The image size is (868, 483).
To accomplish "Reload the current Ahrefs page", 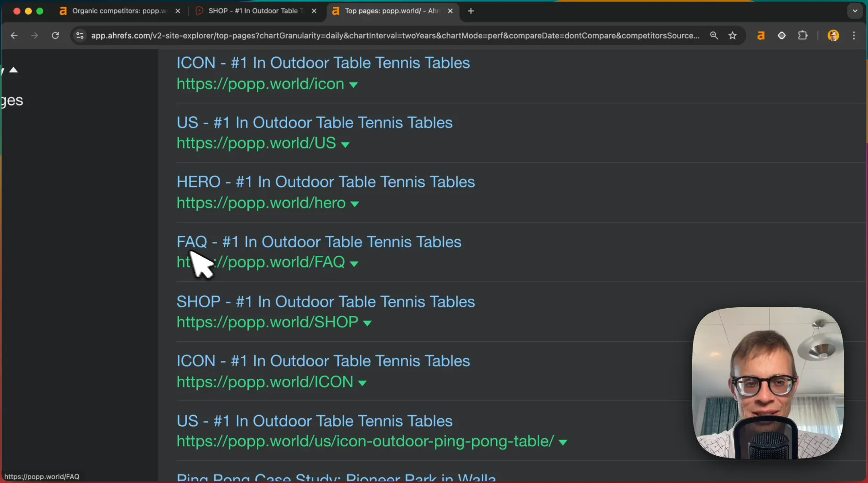I will [55, 35].
